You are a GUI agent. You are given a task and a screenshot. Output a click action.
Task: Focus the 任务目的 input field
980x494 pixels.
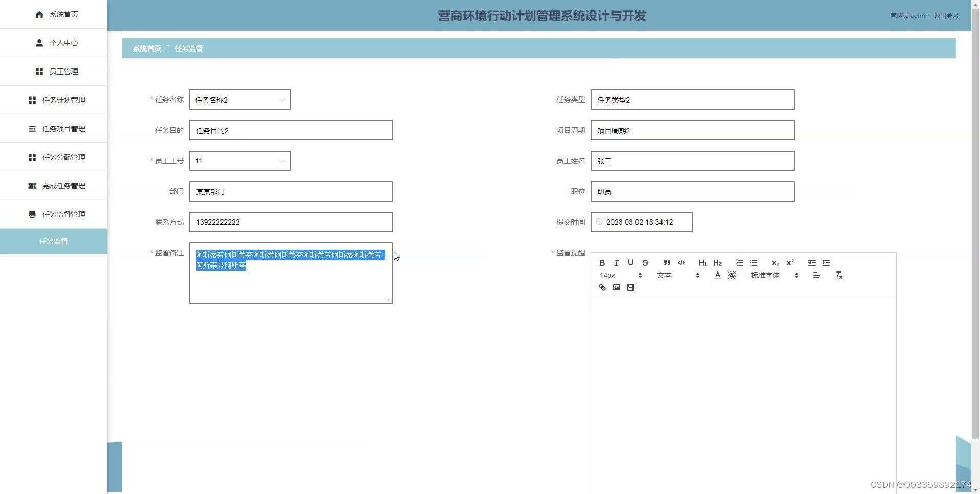[290, 130]
